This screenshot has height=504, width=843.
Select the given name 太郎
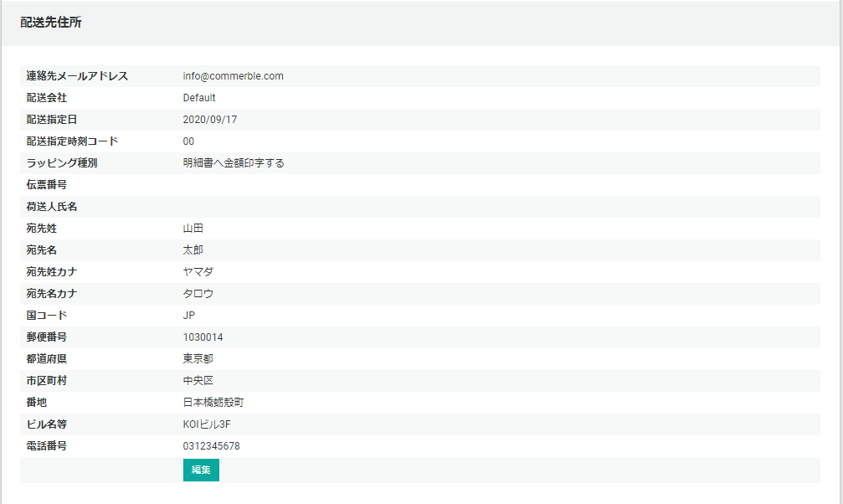tap(193, 250)
